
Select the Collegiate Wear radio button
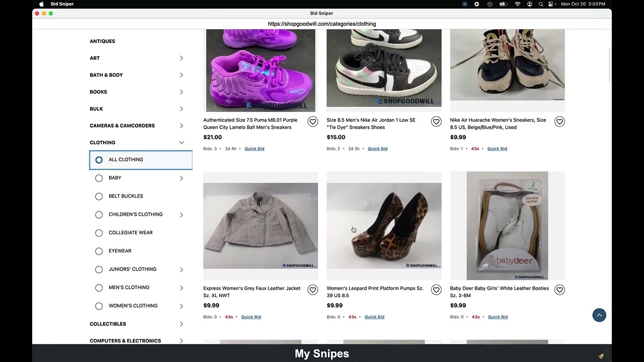coord(99,233)
